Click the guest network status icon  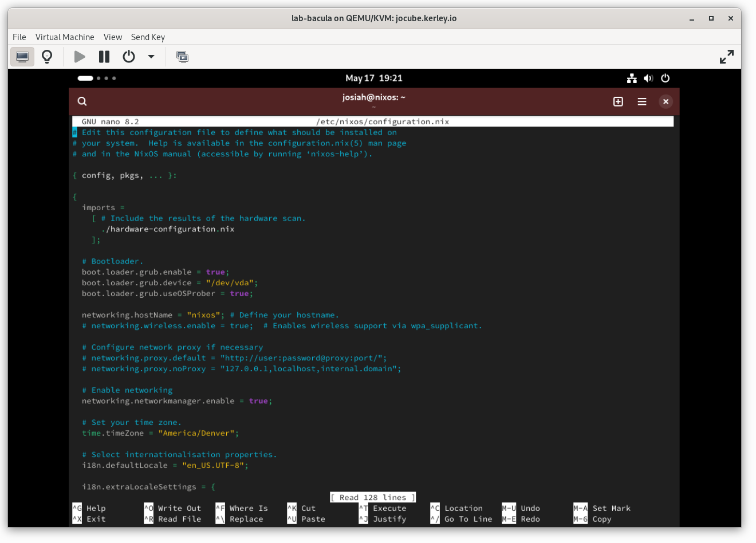[632, 78]
